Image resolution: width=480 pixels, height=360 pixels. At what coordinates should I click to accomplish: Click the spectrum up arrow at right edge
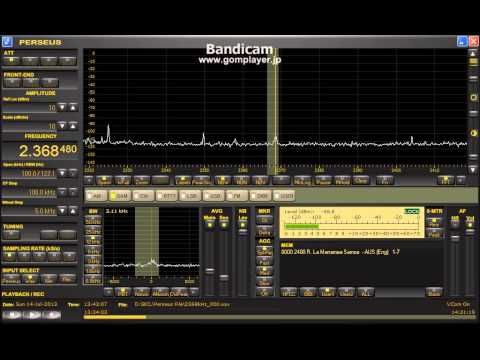click(473, 53)
